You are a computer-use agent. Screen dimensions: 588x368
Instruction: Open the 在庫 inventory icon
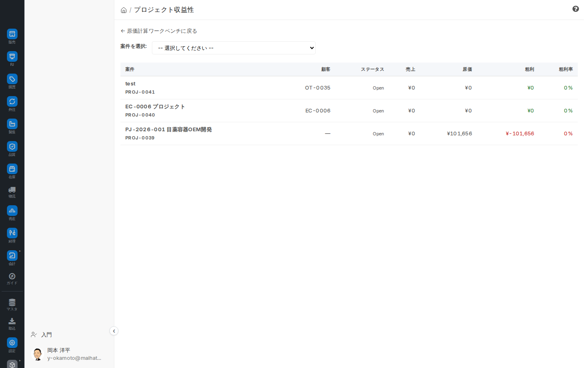point(12,169)
